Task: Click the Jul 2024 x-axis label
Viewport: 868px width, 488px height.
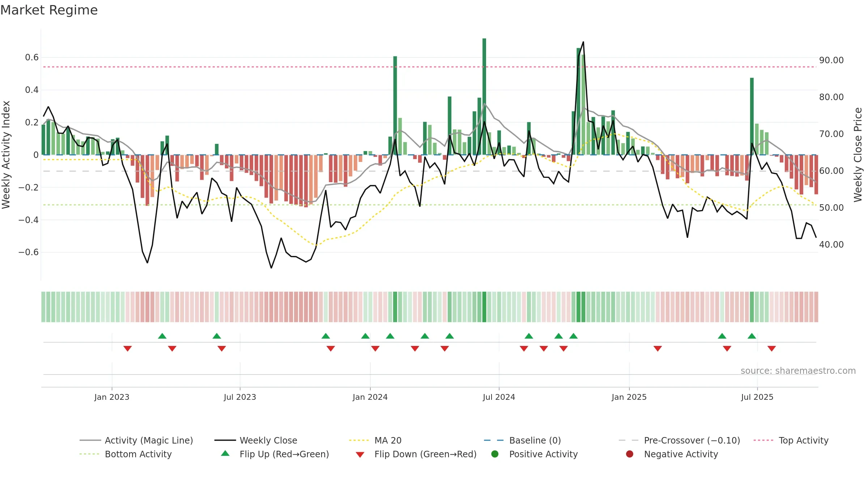Action: point(499,397)
